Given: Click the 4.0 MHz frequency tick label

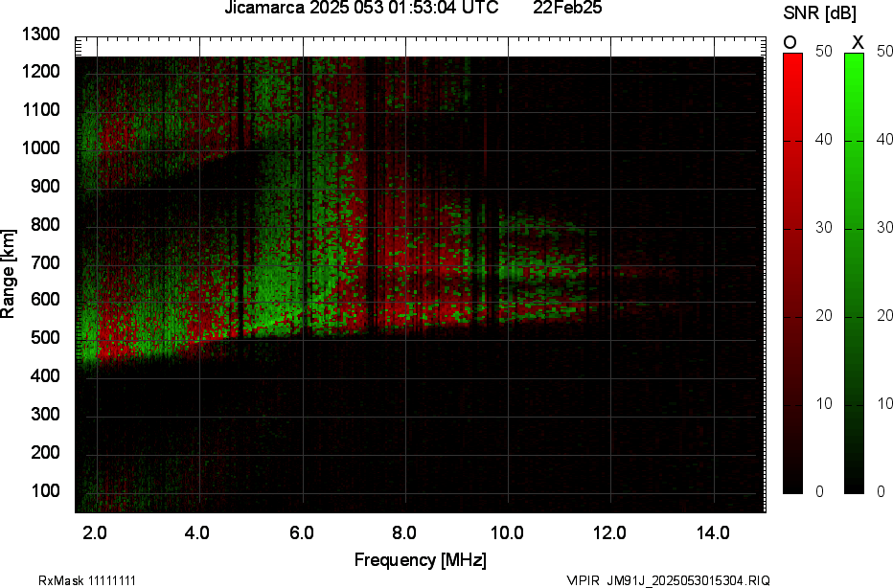Looking at the screenshot, I should point(197,533).
